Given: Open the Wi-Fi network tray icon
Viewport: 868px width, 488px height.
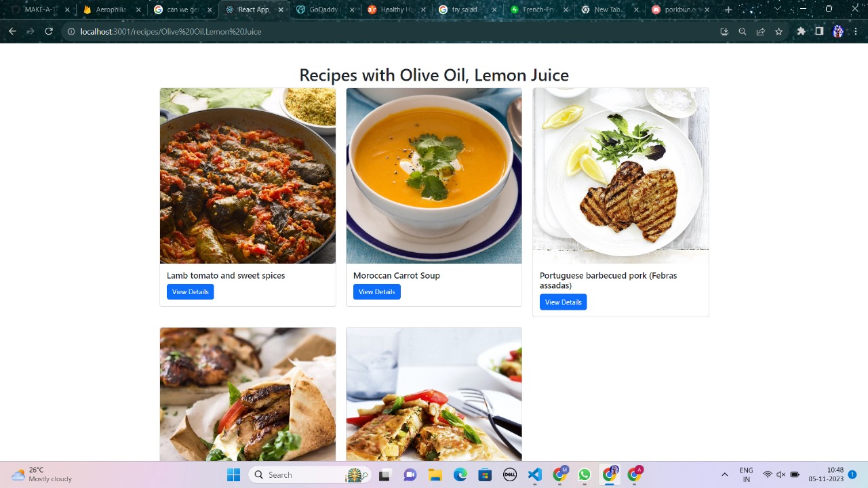Looking at the screenshot, I should 768,474.
